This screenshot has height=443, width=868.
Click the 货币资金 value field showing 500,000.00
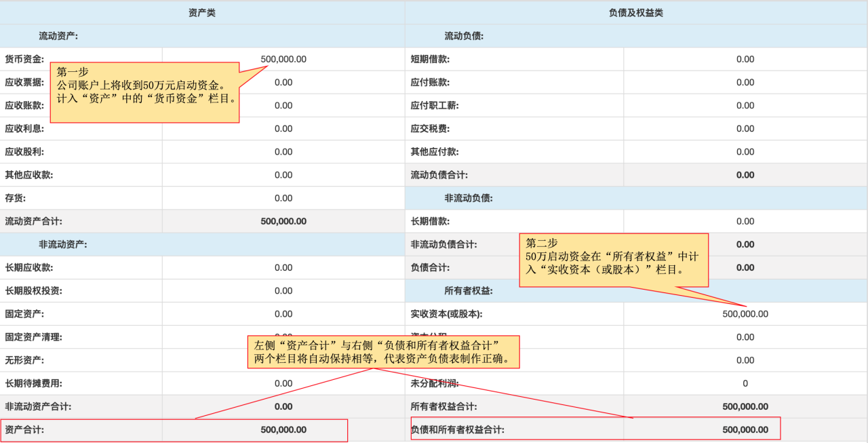pyautogui.click(x=283, y=59)
